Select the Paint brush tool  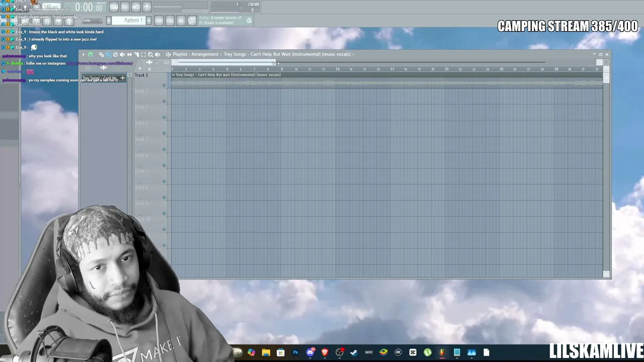(108, 54)
